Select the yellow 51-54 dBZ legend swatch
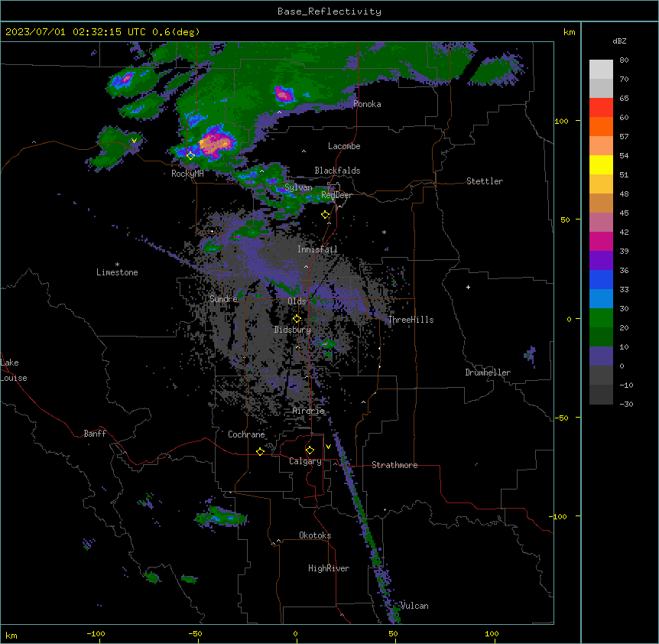 [601, 164]
